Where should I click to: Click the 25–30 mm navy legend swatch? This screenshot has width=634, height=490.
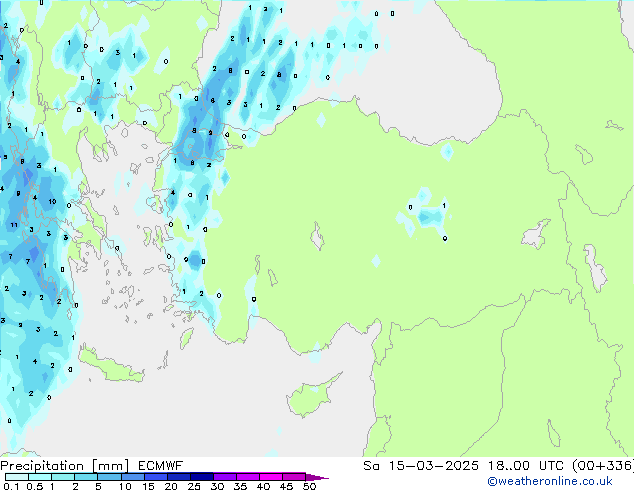click(202, 477)
